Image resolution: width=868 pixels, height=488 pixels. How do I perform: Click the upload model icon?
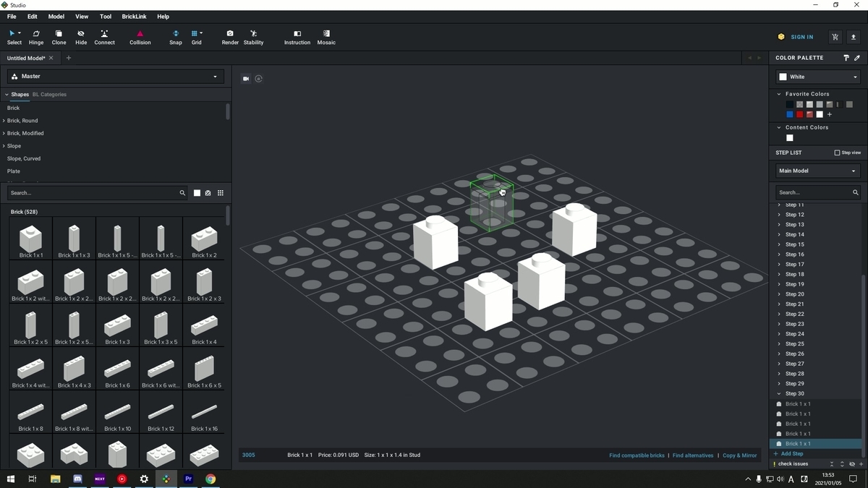[853, 37]
